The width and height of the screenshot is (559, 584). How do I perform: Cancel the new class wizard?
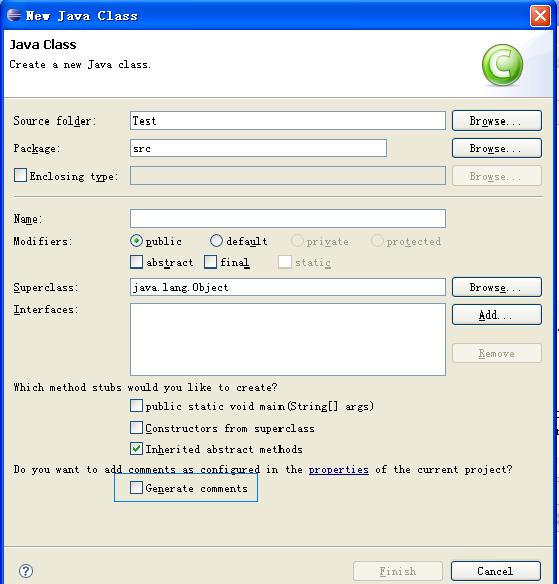click(x=496, y=571)
